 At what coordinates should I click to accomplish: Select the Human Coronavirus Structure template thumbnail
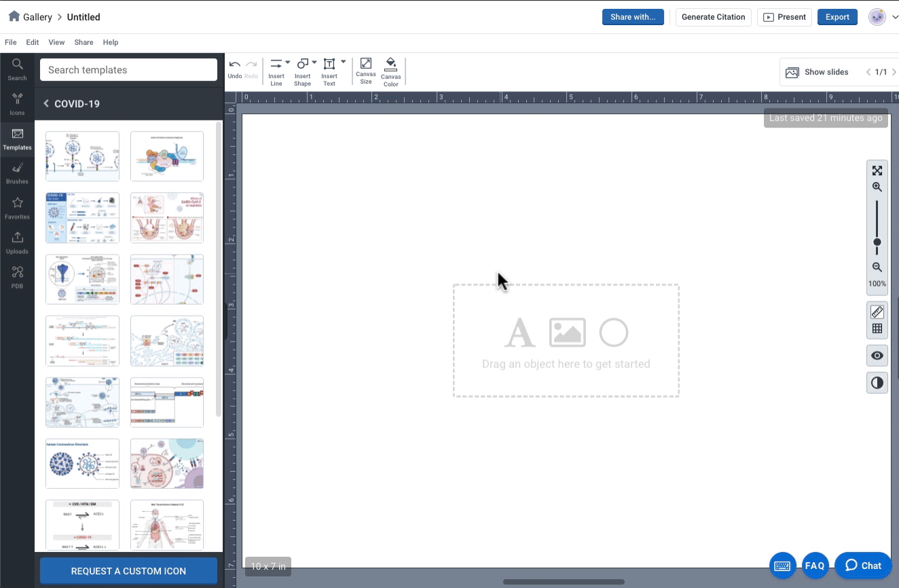tap(82, 463)
